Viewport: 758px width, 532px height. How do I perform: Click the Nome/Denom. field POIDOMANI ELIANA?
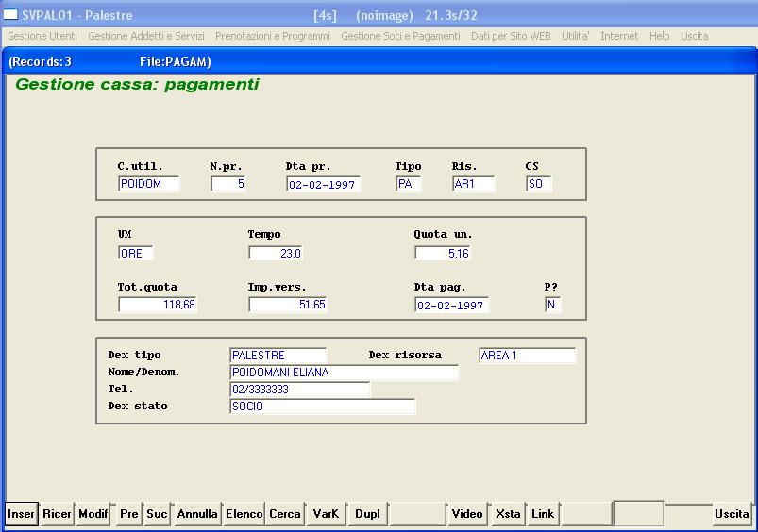coord(345,373)
